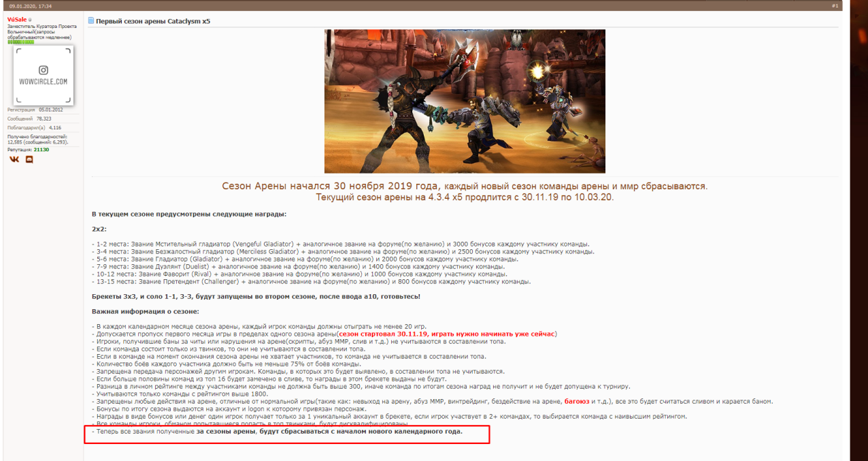
Task: Click the WOWCIRCLE.COM text in avatar
Action: pyautogui.click(x=43, y=82)
